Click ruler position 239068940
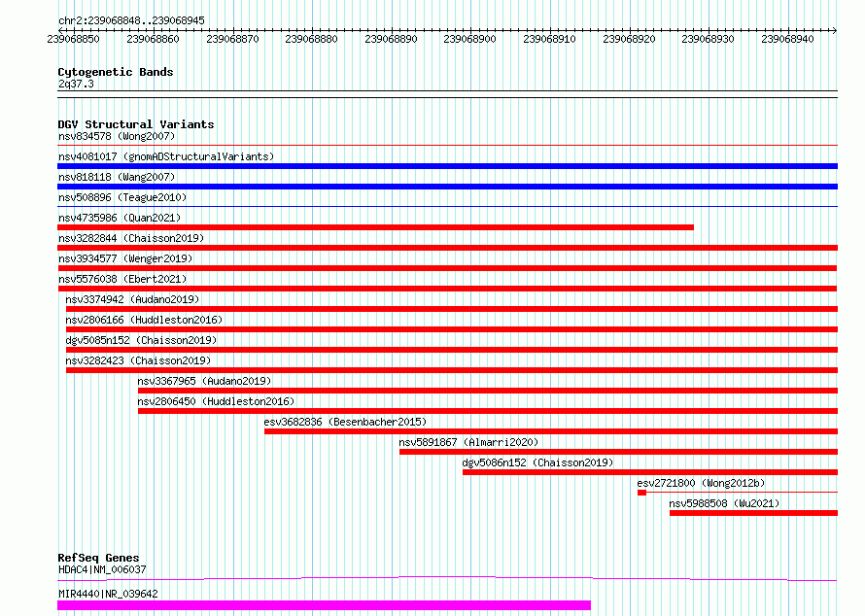This screenshot has height=616, width=865. point(787,39)
